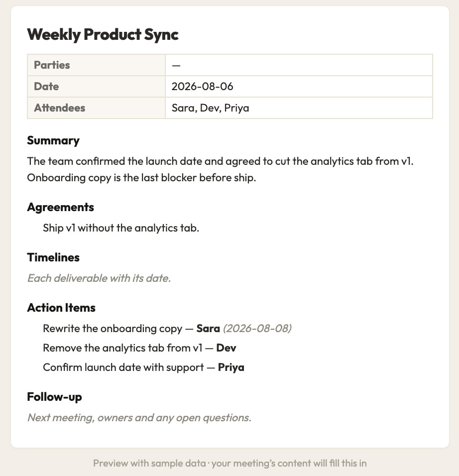Select the Remove the analytics tab action item
Screen dimensions: 459x476
point(139,348)
